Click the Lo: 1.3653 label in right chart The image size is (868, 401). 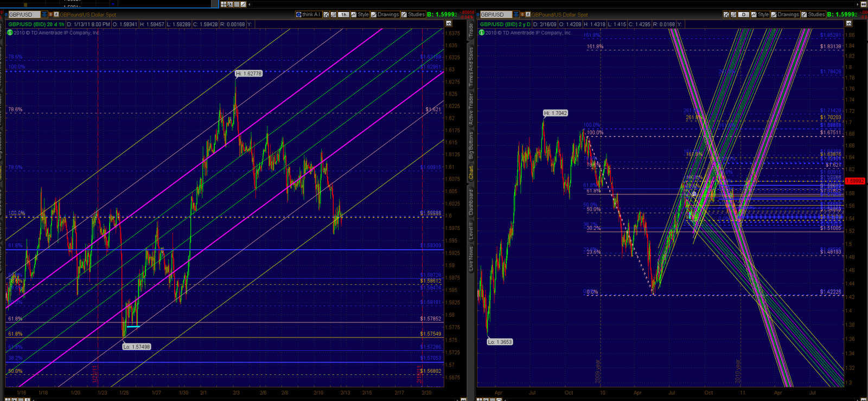[x=500, y=342]
